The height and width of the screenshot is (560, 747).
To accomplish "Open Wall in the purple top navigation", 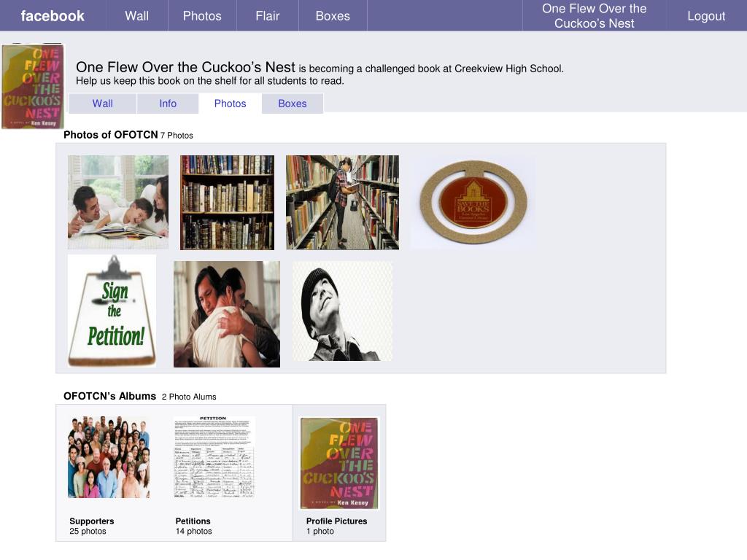I will (137, 16).
